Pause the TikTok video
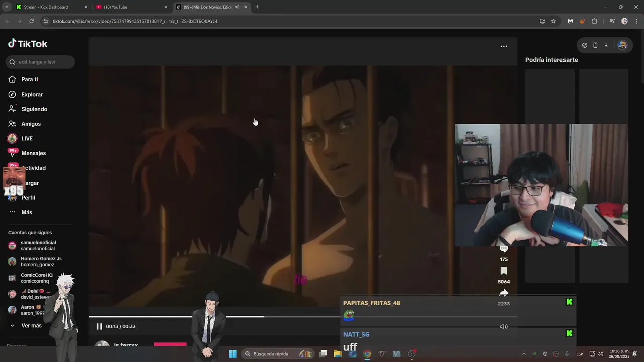The width and height of the screenshot is (644, 362). pyautogui.click(x=99, y=326)
